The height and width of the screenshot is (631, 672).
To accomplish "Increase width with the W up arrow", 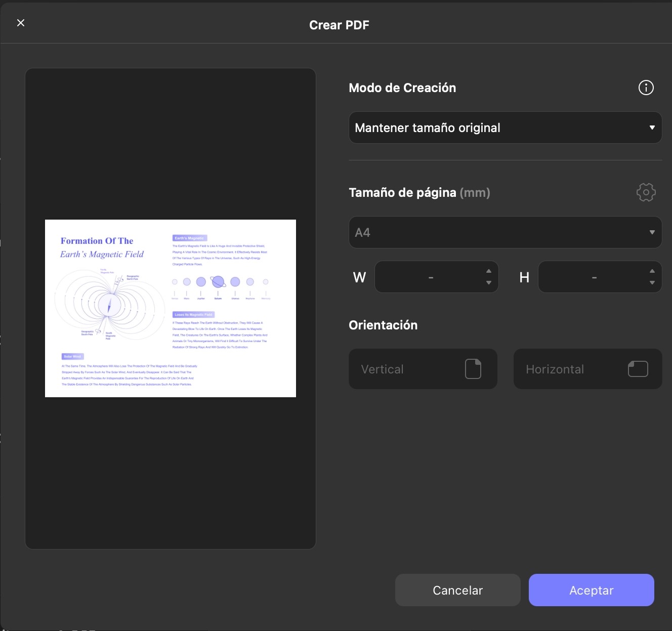I will pos(489,271).
